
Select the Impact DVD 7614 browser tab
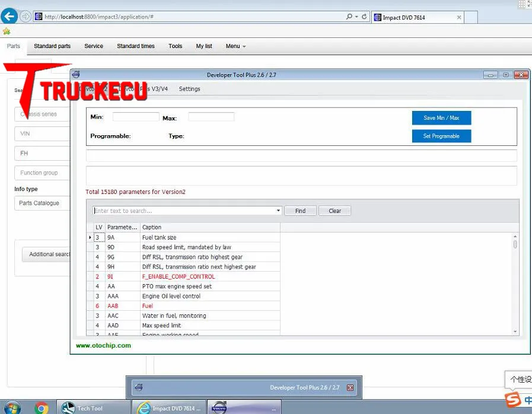click(418, 17)
